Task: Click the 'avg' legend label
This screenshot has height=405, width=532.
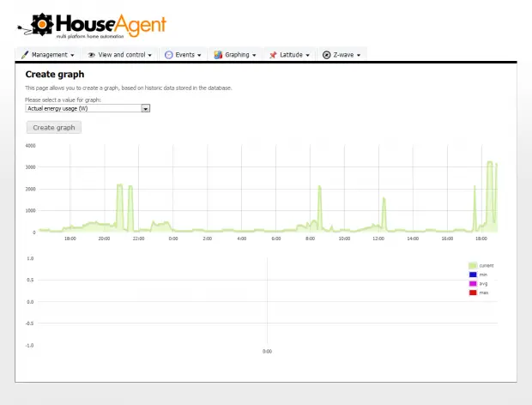Action: [483, 283]
